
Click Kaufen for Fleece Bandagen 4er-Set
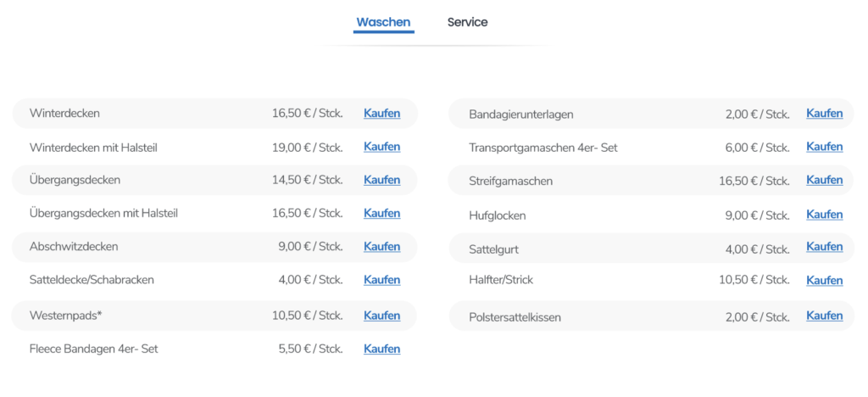pos(381,349)
